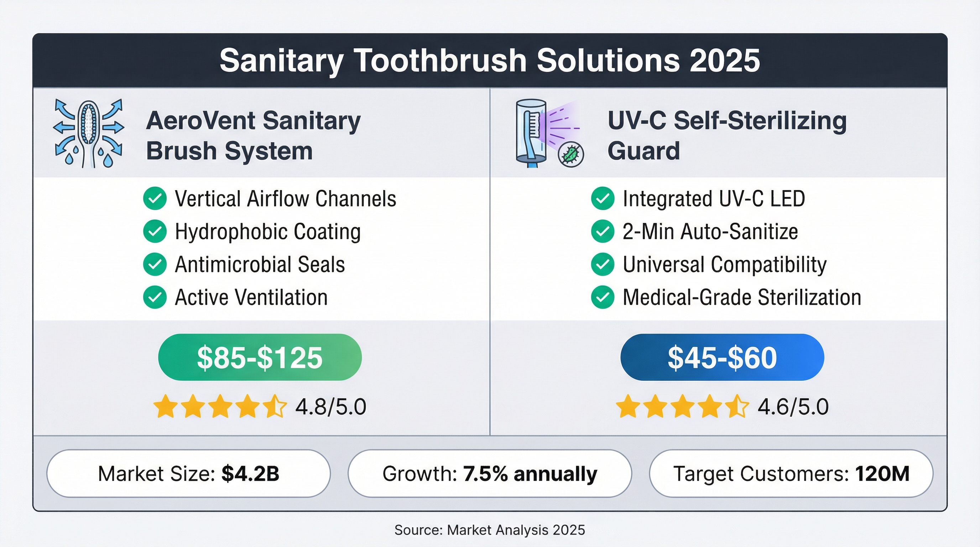This screenshot has height=547, width=980.
Task: Click the checkmark beside Vertical Airflow Channels
Action: point(155,199)
